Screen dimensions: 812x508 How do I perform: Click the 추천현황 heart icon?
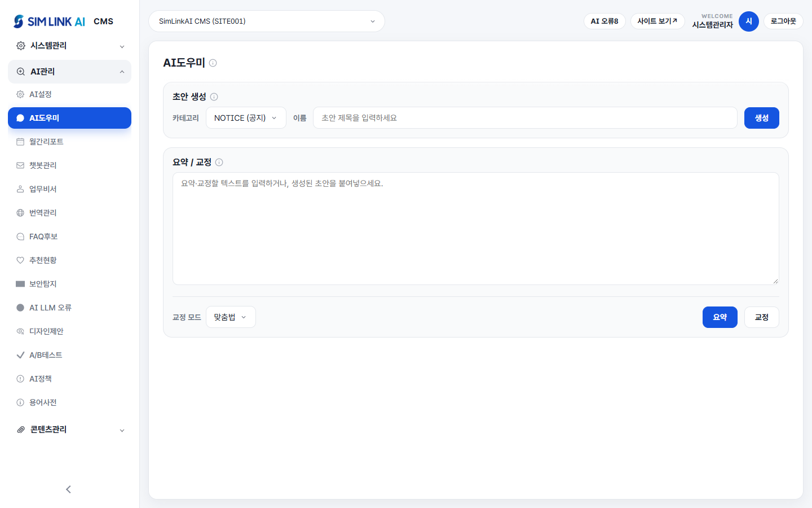pos(20,260)
